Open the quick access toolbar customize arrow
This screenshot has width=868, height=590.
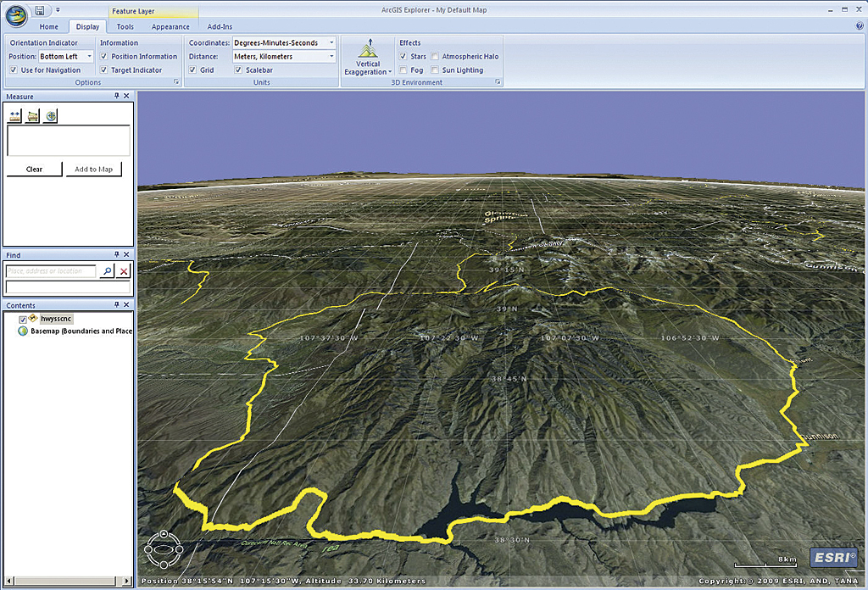click(58, 10)
